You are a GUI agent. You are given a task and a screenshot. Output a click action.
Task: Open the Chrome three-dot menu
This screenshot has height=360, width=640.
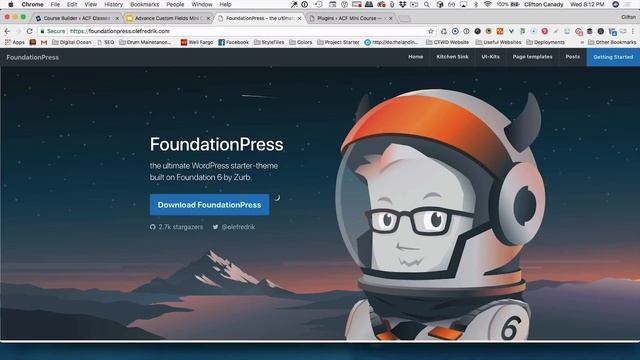pos(634,31)
